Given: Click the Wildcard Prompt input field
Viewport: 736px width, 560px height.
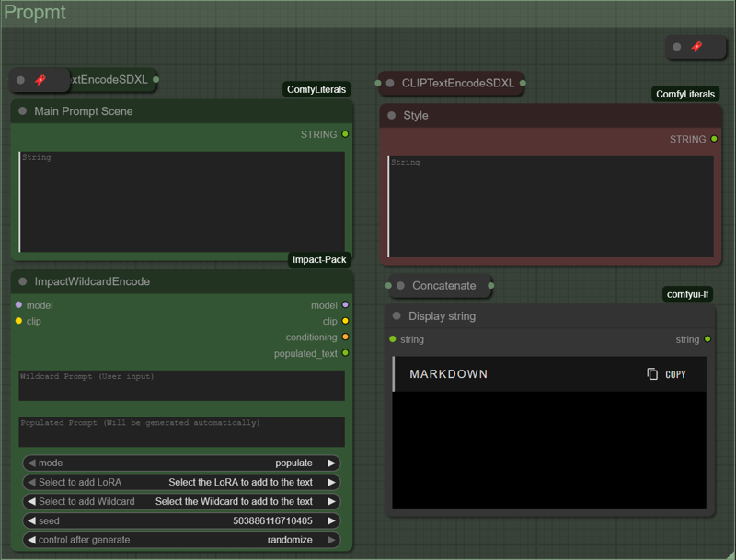Looking at the screenshot, I should 181,386.
